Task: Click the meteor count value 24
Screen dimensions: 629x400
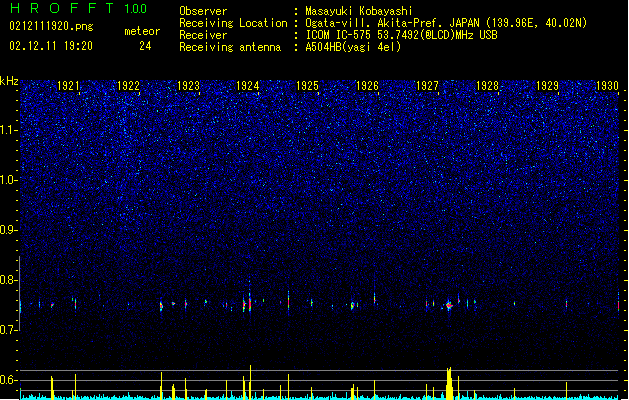Action: tap(145, 46)
